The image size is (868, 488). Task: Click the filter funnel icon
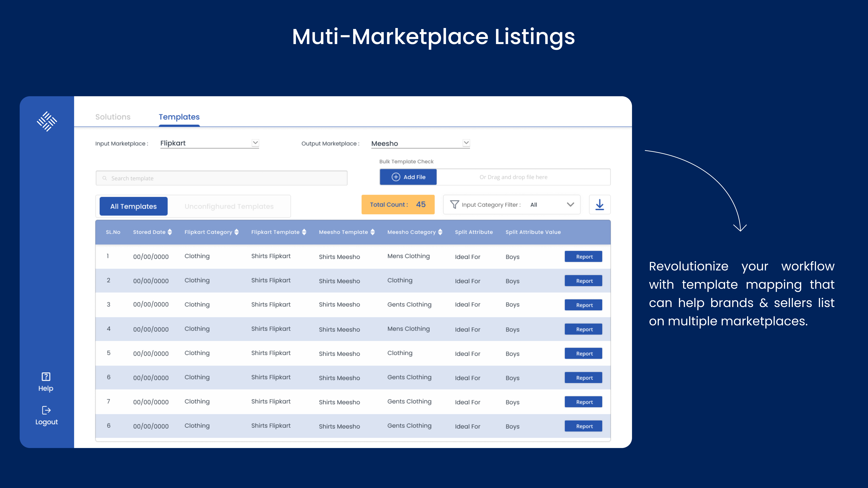tap(454, 204)
